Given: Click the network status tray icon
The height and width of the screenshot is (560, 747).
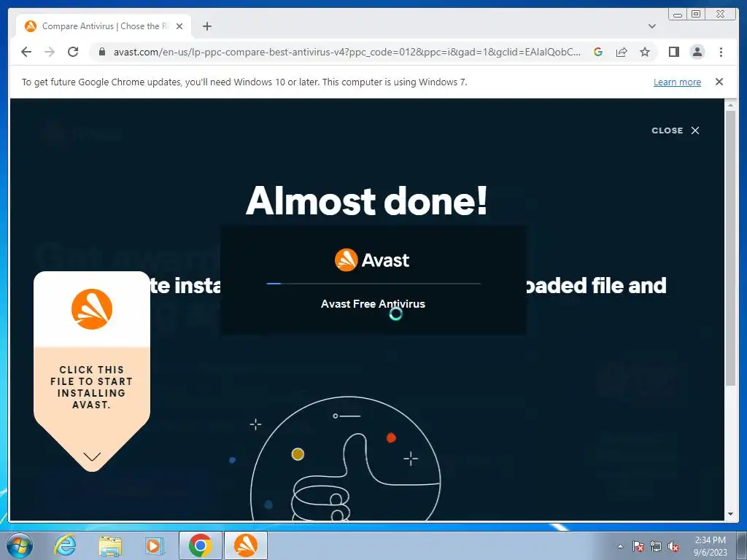Looking at the screenshot, I should tap(656, 546).
